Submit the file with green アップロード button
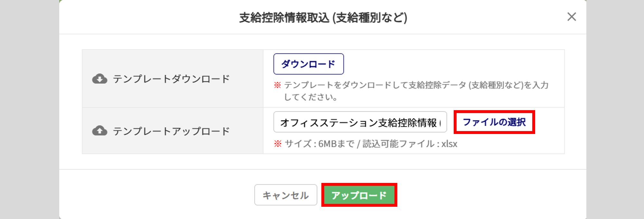644x219 pixels. pos(359,195)
